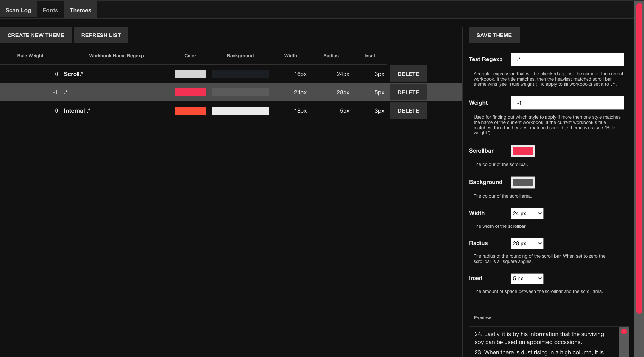Click the red page scrollbar thumb
Screen dimensions: 644x357
(639, 158)
